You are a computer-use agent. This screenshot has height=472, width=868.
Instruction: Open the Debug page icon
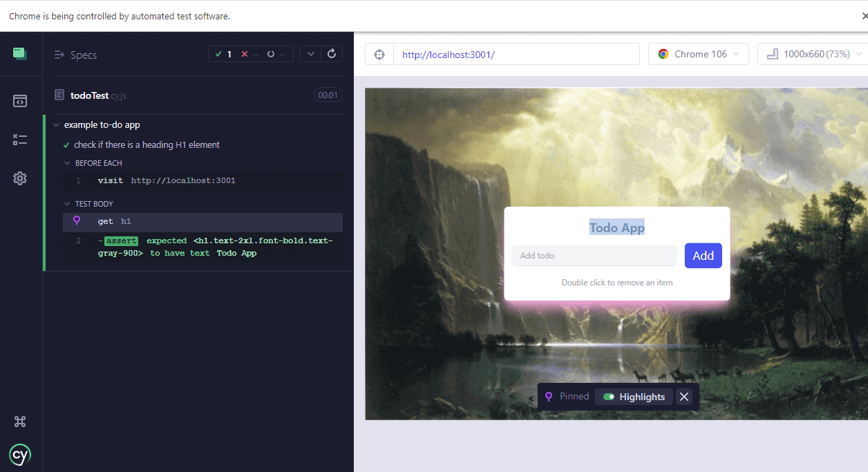click(x=20, y=140)
